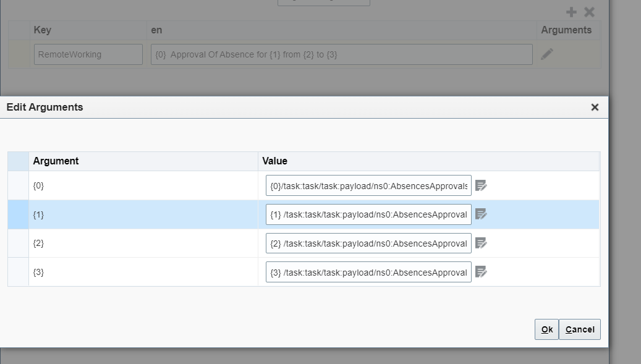This screenshot has width=641, height=364.
Task: Click the RemoteWorking key field
Action: [x=88, y=54]
